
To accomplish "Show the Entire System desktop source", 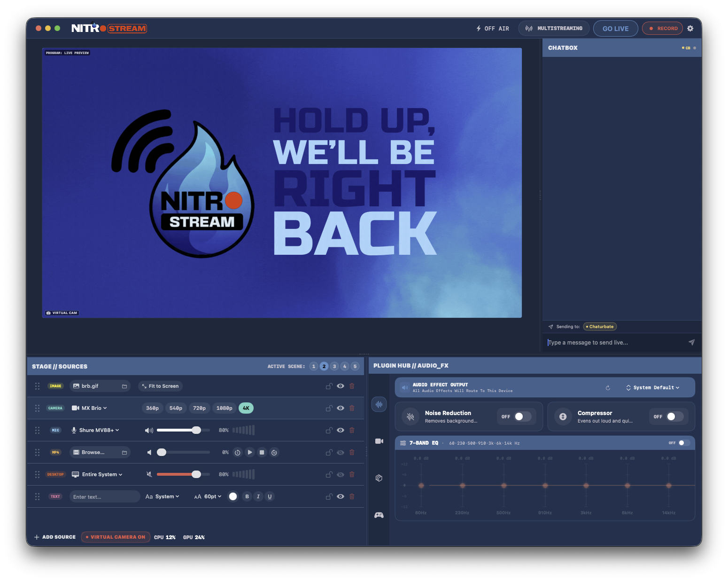I will [x=341, y=474].
